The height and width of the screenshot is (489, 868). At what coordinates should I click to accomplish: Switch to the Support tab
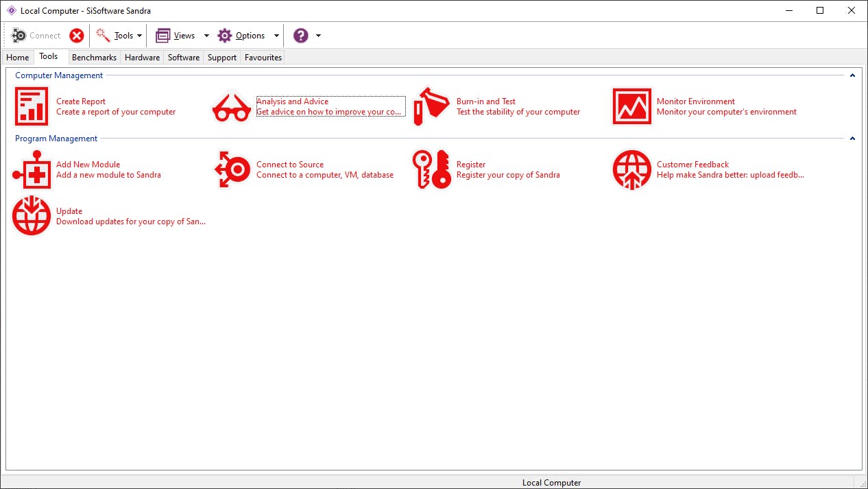pyautogui.click(x=222, y=58)
